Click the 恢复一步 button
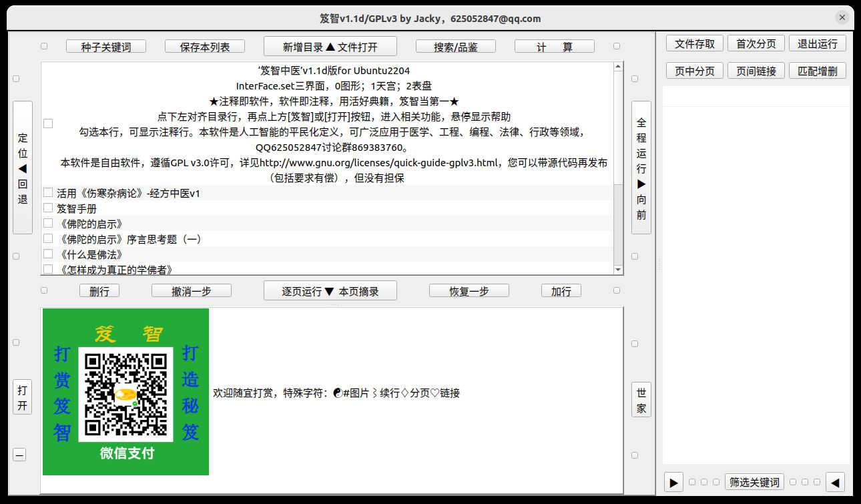Screen dimensions: 861x504 (x=469, y=291)
